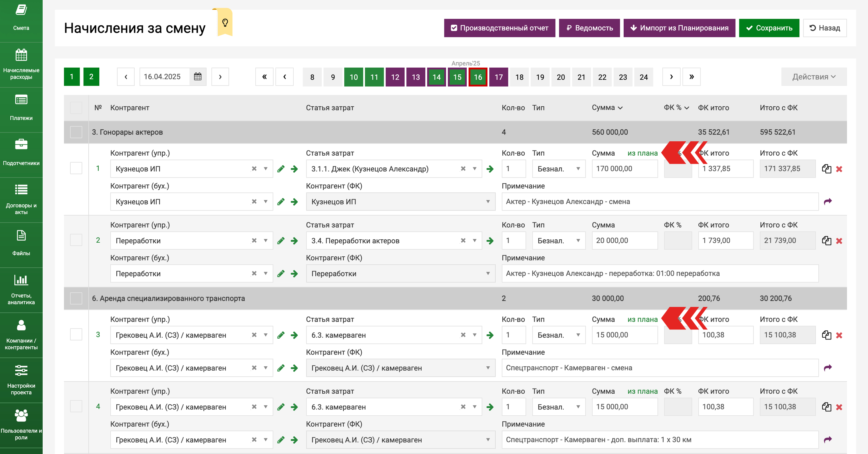Check the row 4 Грековец checkbox
The height and width of the screenshot is (454, 868).
pos(76,406)
